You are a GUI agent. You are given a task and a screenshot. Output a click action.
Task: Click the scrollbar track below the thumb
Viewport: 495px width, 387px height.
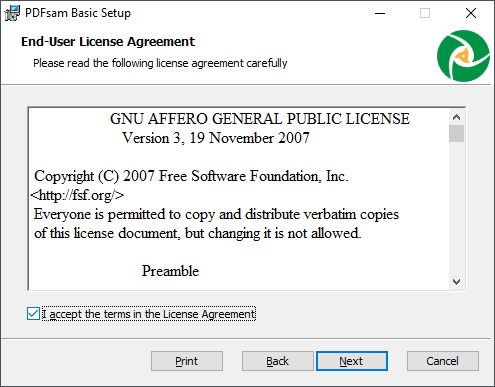pyautogui.click(x=456, y=208)
